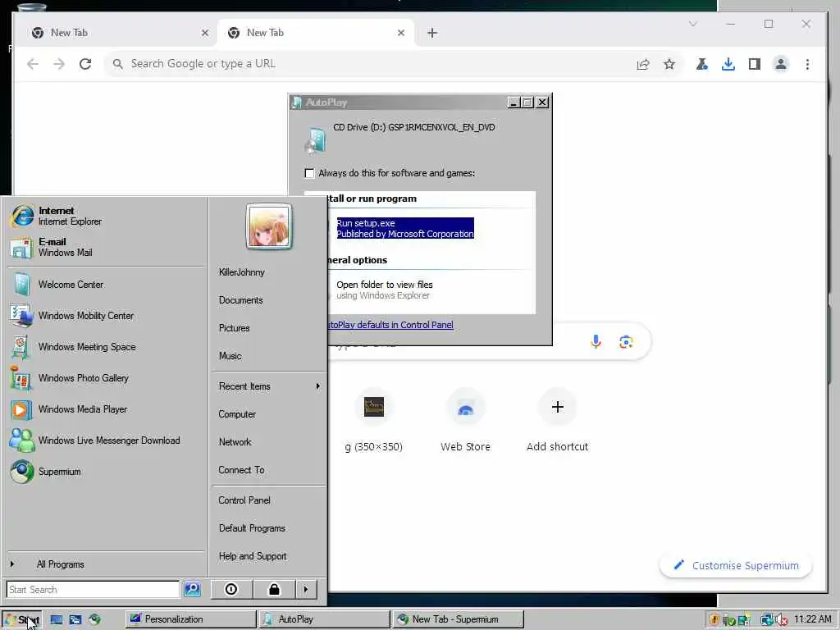This screenshot has height=630, width=840.
Task: Launch Welcome Center
Action: click(106, 285)
